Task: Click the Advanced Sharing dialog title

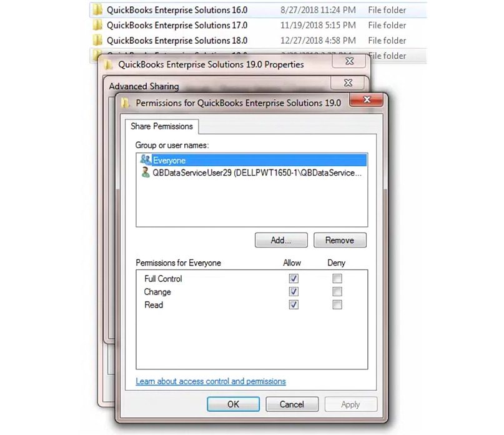Action: (x=144, y=86)
